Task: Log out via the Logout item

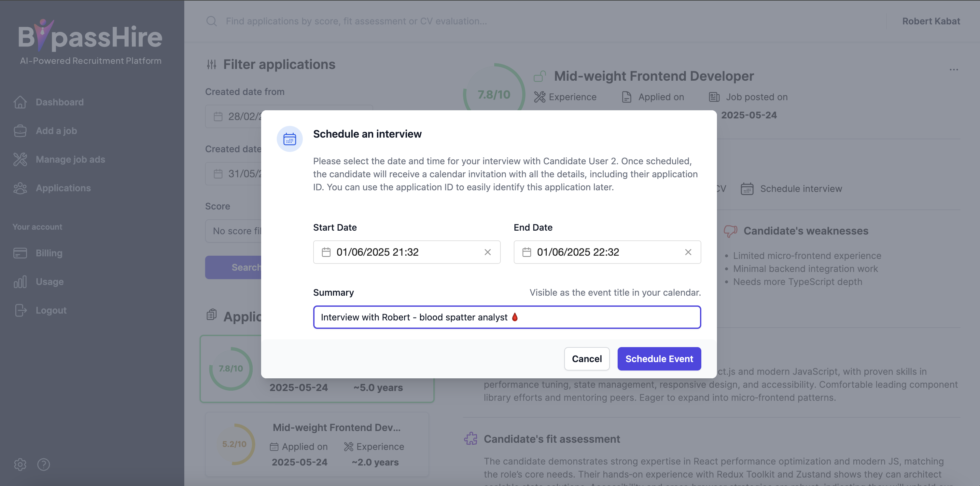Action: point(51,310)
